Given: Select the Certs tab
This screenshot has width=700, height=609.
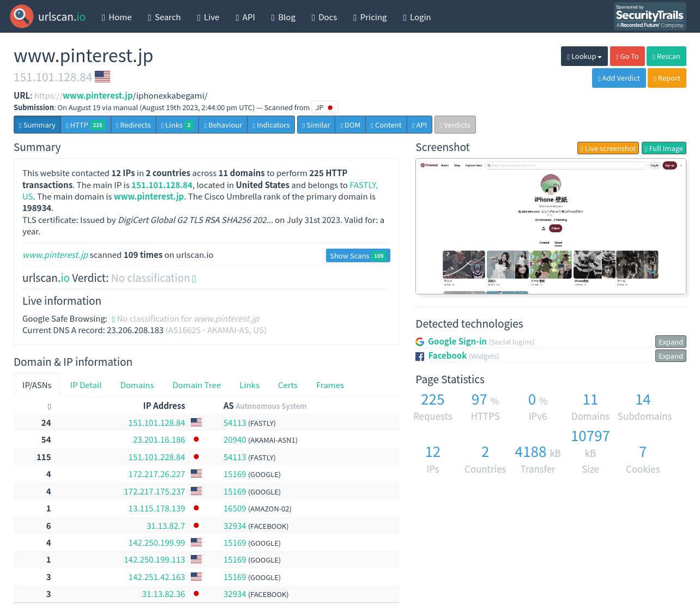Looking at the screenshot, I should click(x=288, y=385).
